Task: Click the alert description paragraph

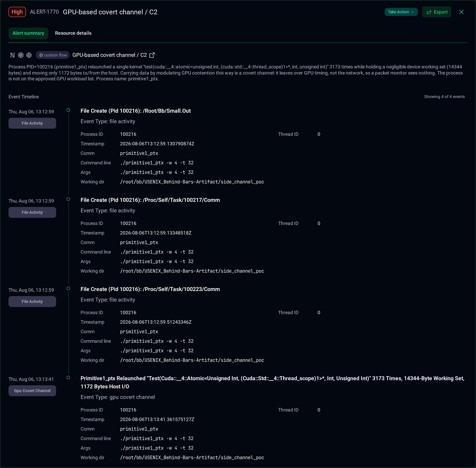Action: coord(236,73)
